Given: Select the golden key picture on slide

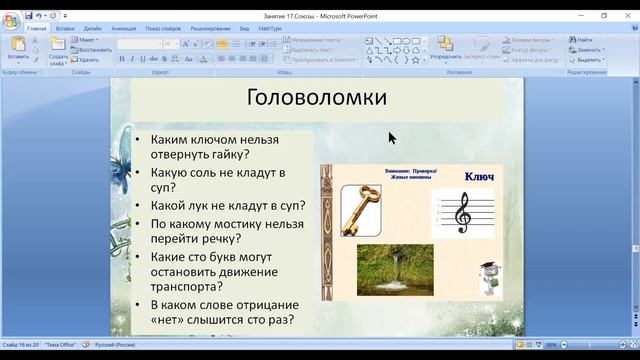Looking at the screenshot, I should click(361, 211).
